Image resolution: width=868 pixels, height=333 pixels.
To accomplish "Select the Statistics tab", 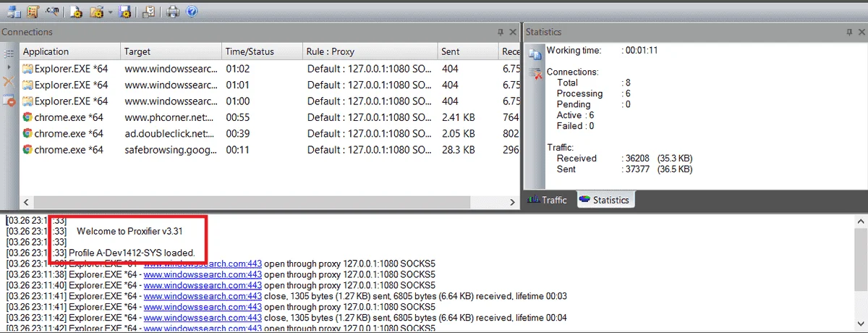I will pos(605,200).
